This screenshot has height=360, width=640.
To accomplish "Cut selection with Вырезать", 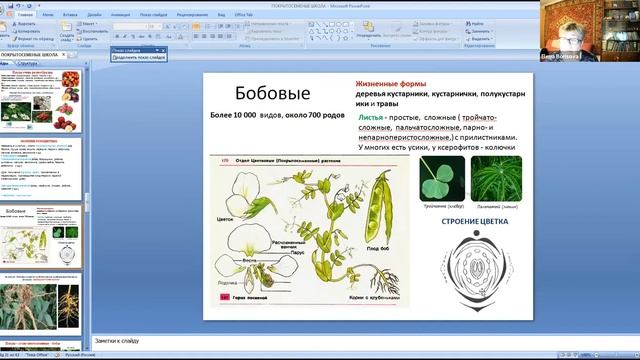I will tap(24, 24).
